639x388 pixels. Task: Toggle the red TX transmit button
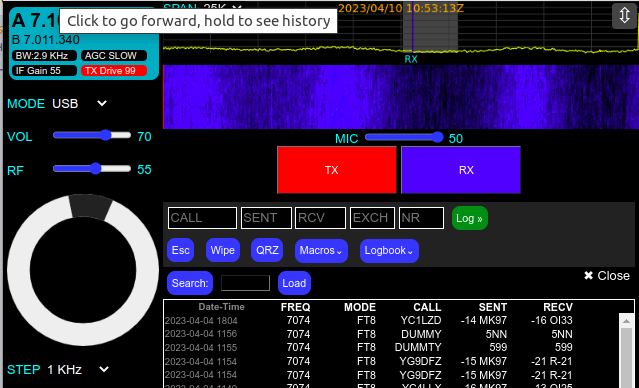(337, 170)
